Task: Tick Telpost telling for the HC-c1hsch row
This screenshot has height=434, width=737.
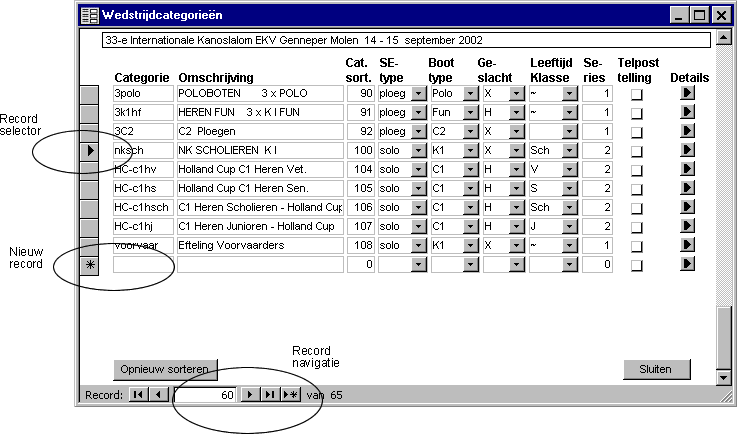Action: [636, 208]
